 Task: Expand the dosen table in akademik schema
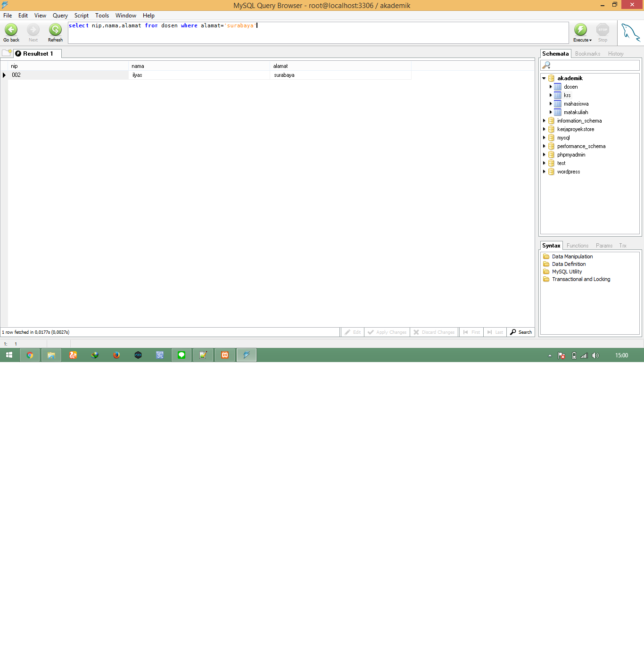[551, 87]
